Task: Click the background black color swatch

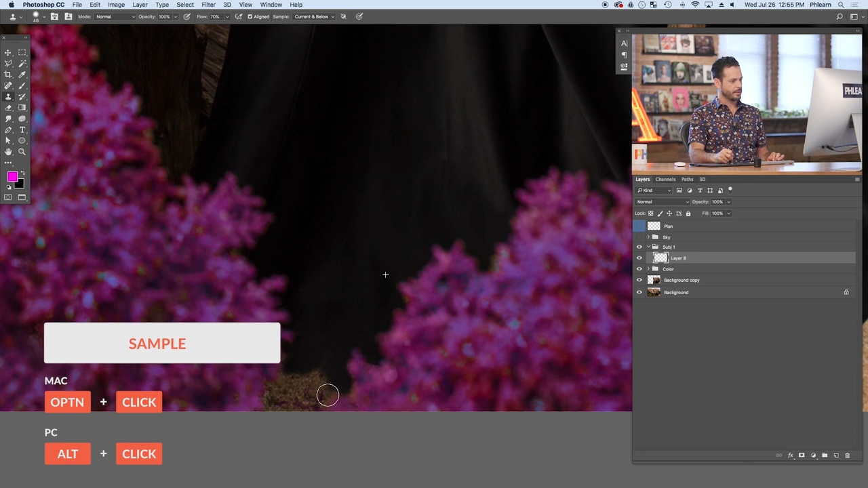Action: (20, 184)
